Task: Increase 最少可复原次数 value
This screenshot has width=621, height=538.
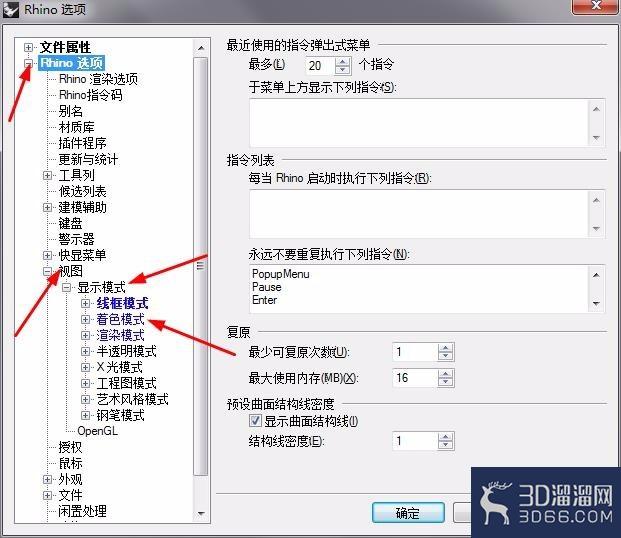Action: (x=446, y=348)
